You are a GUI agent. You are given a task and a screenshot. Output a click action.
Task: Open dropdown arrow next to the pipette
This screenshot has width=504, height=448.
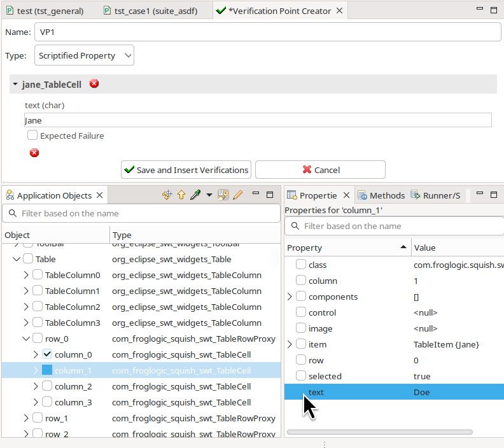209,195
